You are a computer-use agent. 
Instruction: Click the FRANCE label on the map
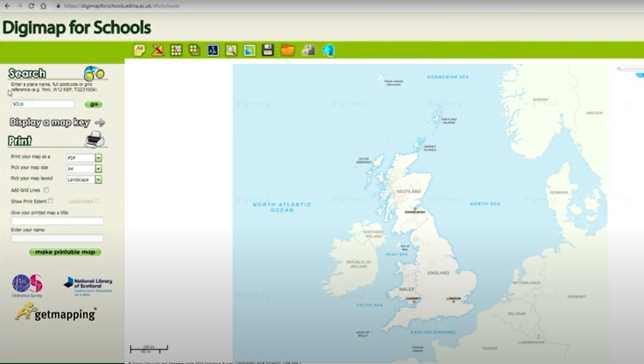coord(490,348)
